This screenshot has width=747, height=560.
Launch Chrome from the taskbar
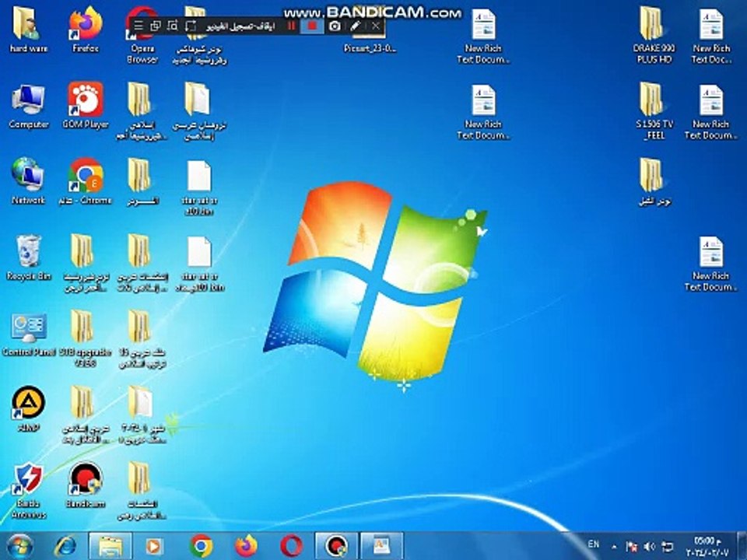(201, 546)
